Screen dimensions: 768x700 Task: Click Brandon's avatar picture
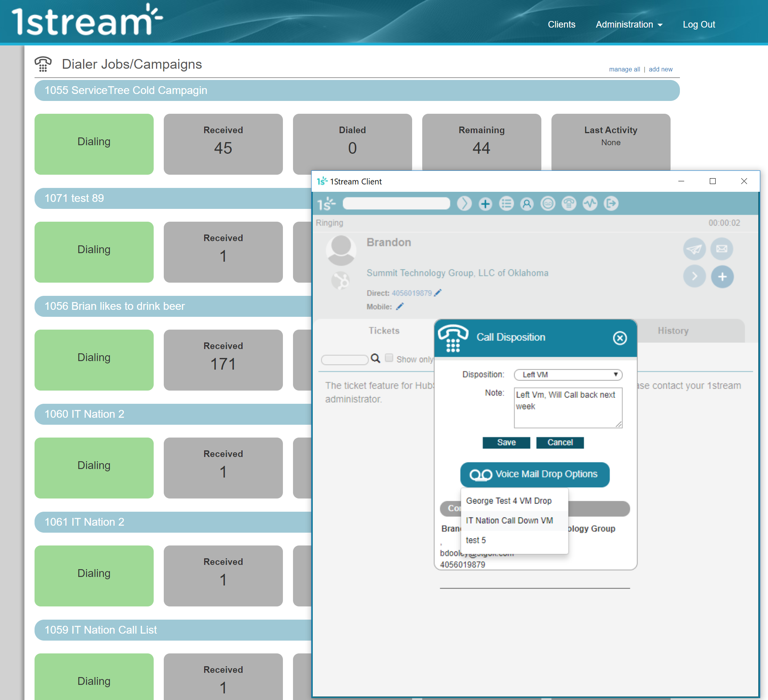pyautogui.click(x=341, y=250)
